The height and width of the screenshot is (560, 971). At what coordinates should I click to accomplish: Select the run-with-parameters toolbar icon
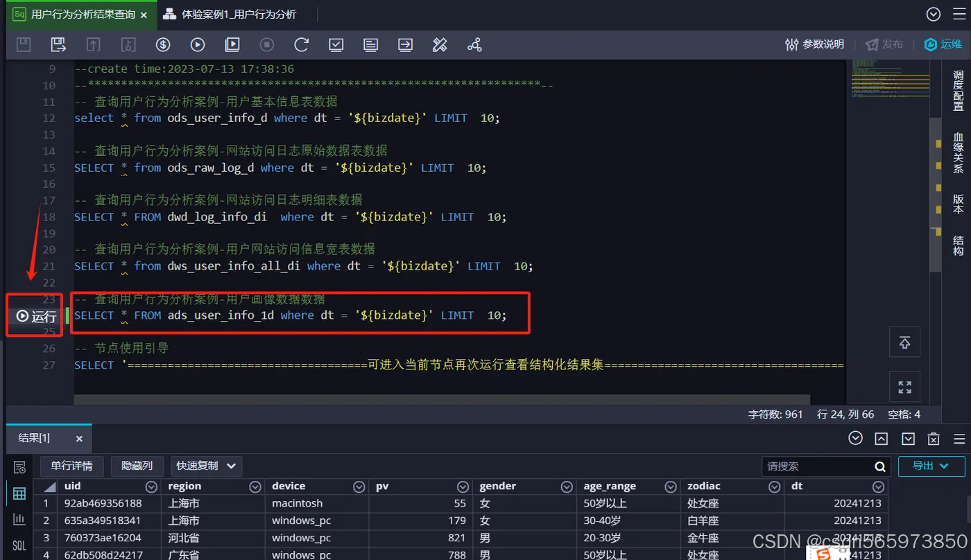point(232,44)
